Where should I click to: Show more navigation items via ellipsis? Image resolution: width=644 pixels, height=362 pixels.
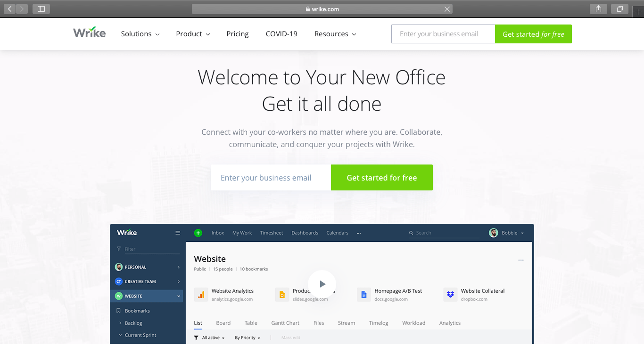pos(359,233)
